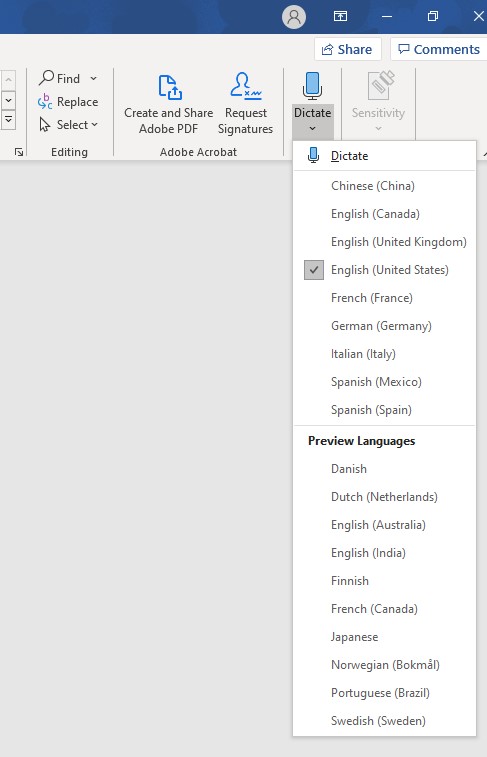Select Norwegian (Bokmål) preview language
Screen dimensions: 487x757
click(384, 665)
